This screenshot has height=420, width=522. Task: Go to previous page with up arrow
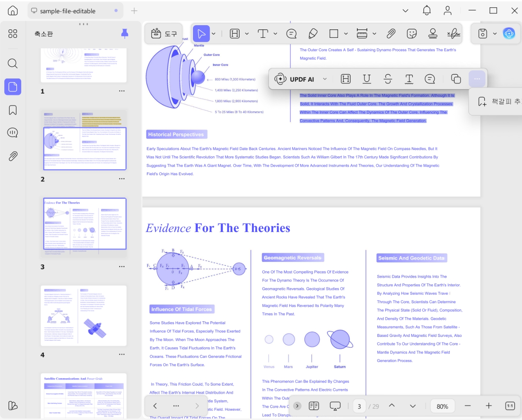tap(392, 406)
